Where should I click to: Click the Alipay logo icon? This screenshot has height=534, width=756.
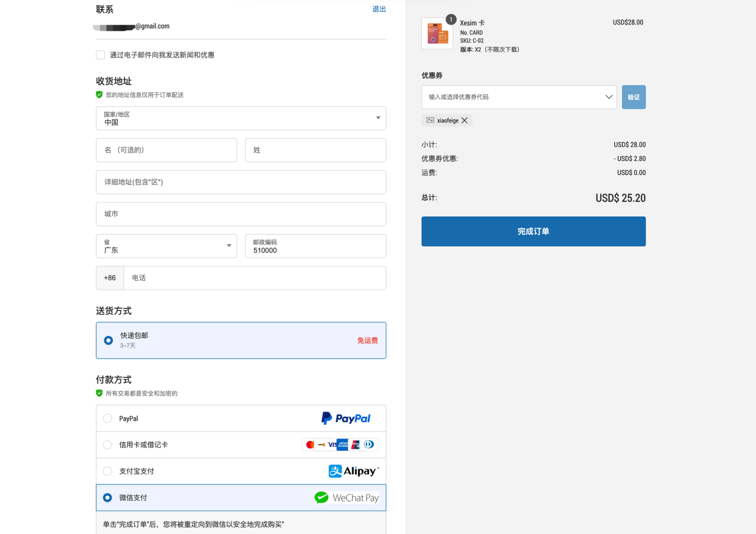point(353,471)
